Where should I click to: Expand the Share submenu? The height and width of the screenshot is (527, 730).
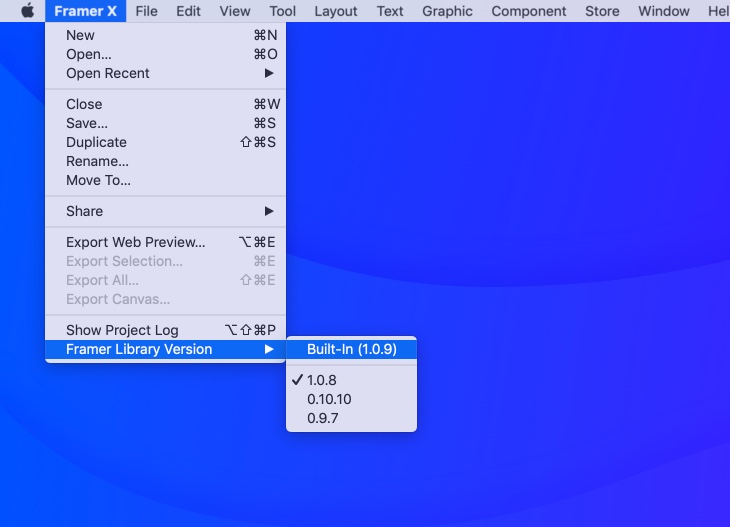[x=166, y=211]
